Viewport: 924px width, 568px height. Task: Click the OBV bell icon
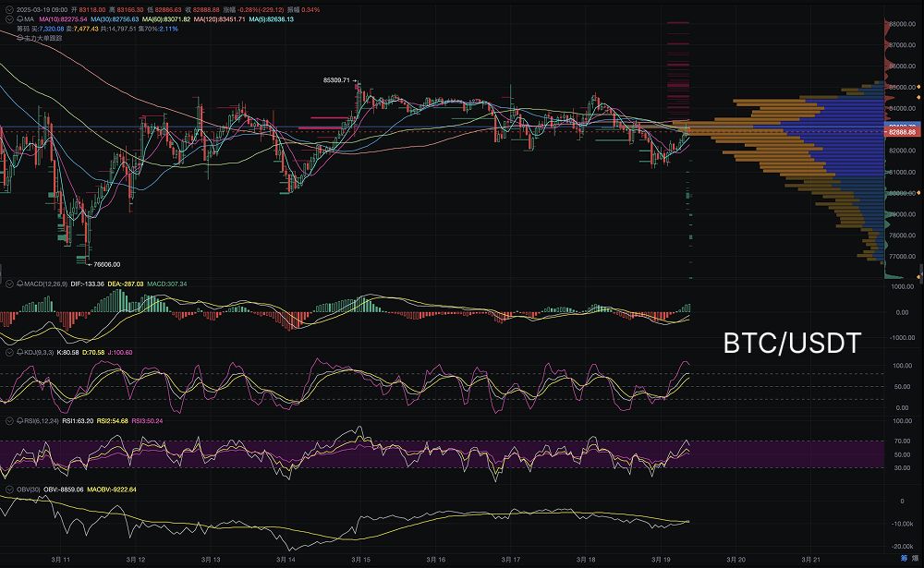click(18, 488)
